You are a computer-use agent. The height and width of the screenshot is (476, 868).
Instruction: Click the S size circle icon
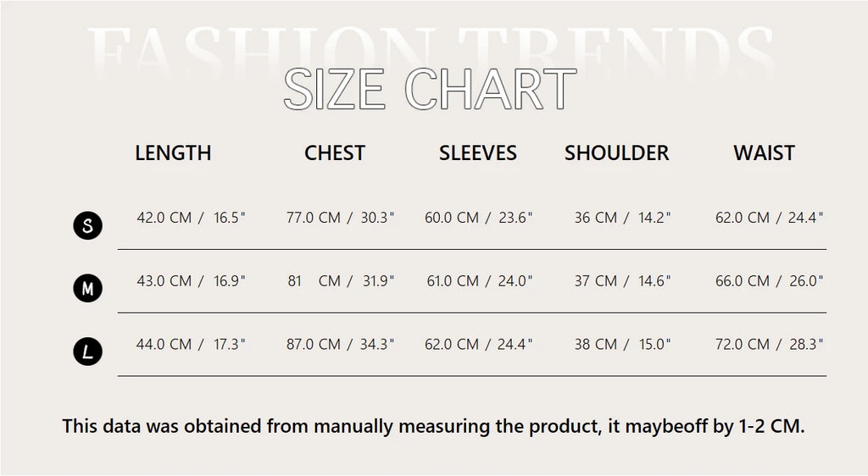[x=87, y=226]
